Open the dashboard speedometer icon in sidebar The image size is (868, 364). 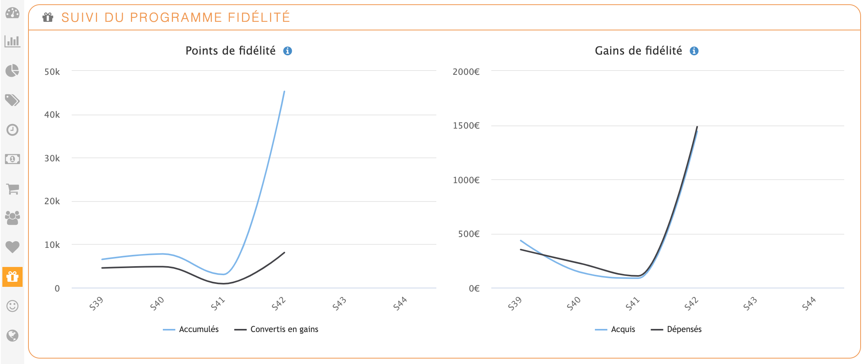pos(12,13)
